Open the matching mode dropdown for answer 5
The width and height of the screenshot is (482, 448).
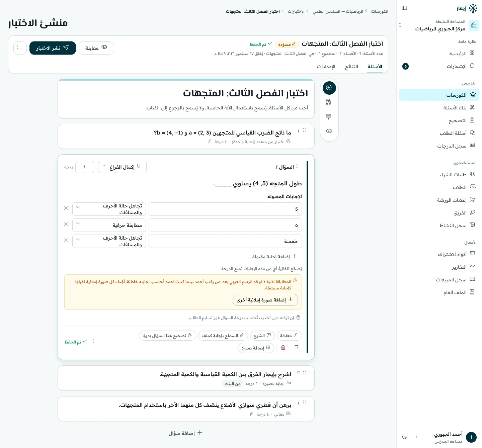pos(109,209)
